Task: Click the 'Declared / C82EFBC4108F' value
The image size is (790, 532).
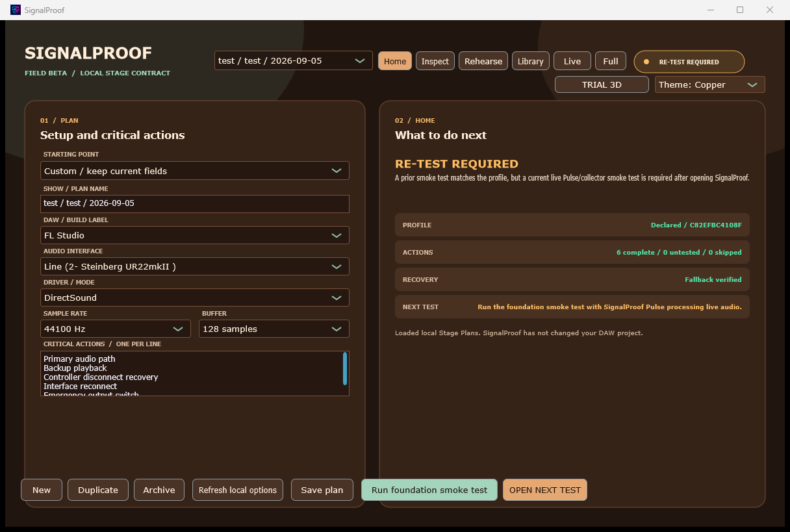Action: 696,225
